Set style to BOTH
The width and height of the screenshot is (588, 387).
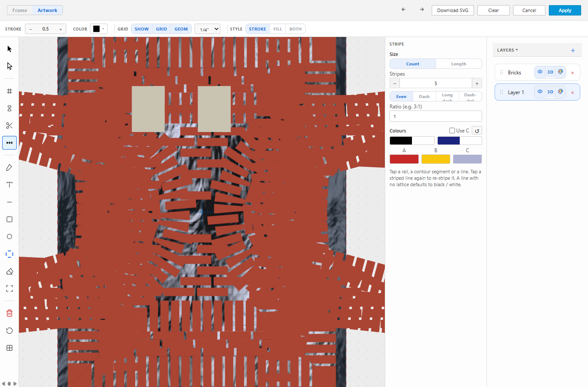(x=295, y=29)
